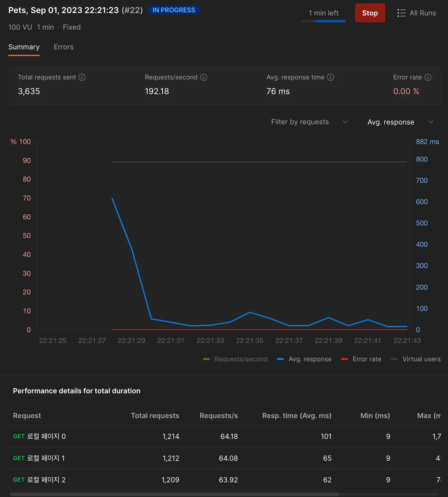Select the Summary tab
The image size is (448, 497).
[24, 47]
